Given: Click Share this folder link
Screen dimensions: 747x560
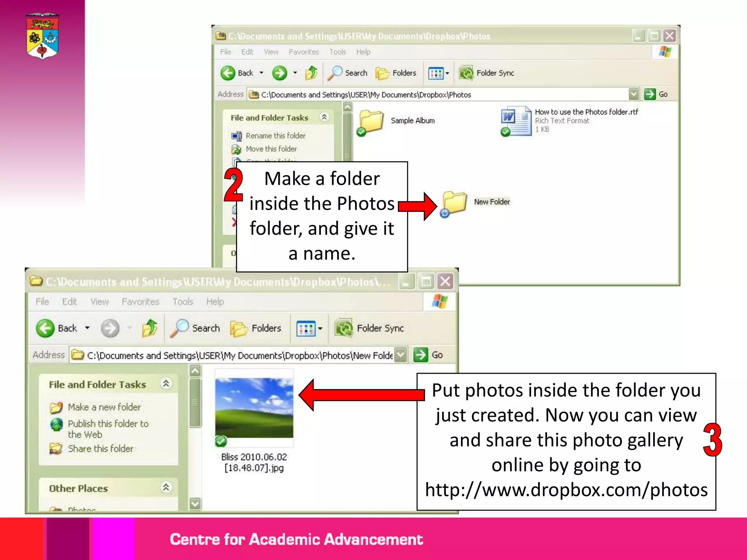Looking at the screenshot, I should tap(101, 448).
